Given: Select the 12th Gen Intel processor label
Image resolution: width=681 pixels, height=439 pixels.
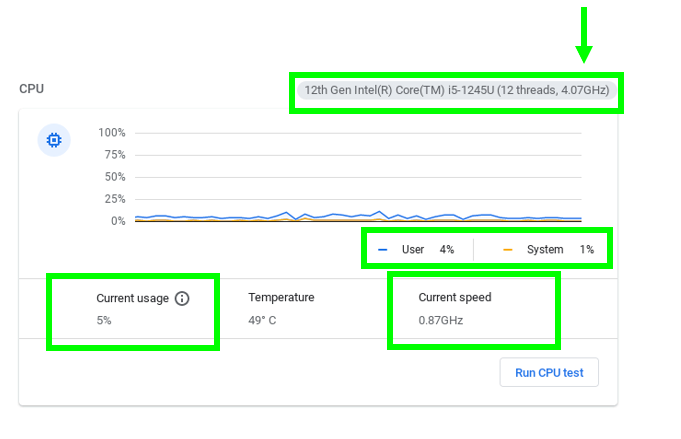Looking at the screenshot, I should 456,90.
